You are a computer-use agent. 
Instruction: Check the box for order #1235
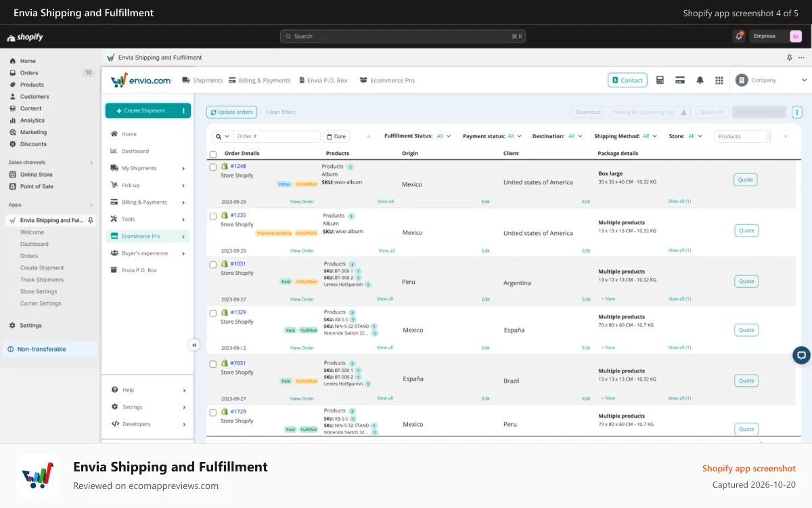pos(213,216)
